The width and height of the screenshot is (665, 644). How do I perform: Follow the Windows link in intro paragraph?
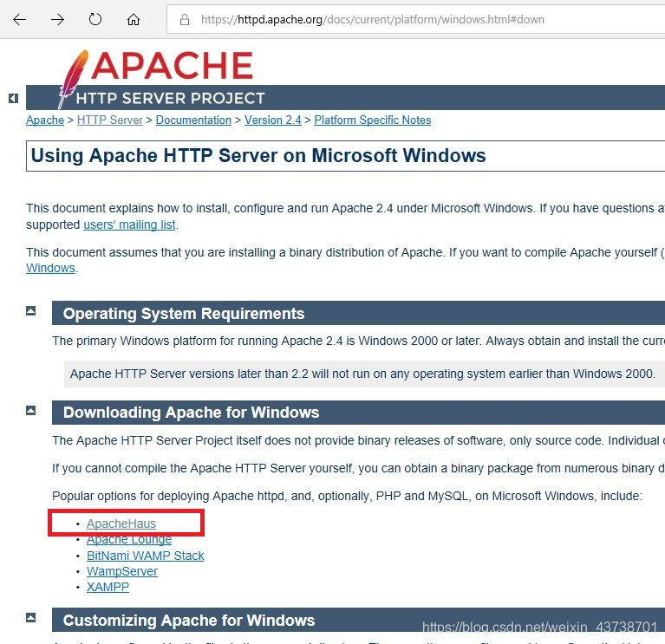[x=50, y=268]
